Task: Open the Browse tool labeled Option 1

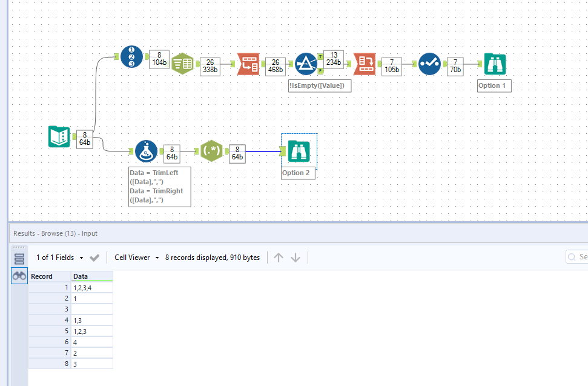Action: [495, 64]
